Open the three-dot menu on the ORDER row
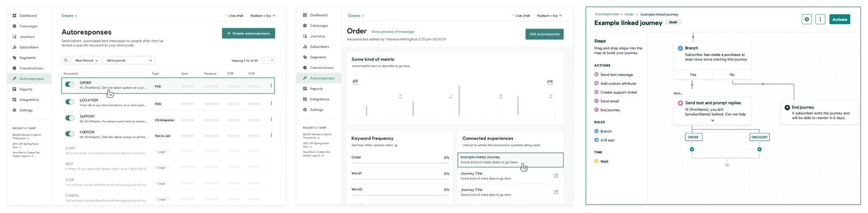868x213 pixels. click(271, 86)
